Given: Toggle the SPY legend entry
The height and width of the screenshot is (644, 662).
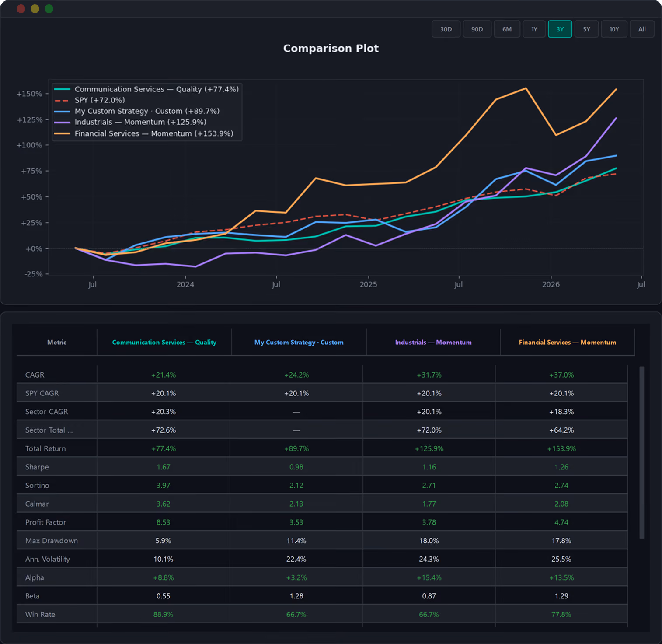Looking at the screenshot, I should [90, 100].
